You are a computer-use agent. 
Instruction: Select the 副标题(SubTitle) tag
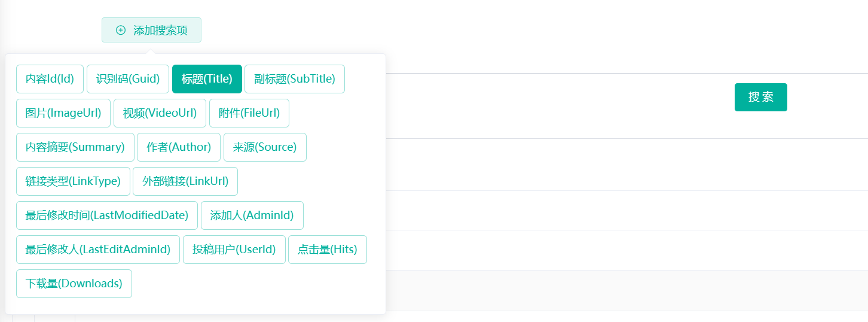tap(295, 79)
